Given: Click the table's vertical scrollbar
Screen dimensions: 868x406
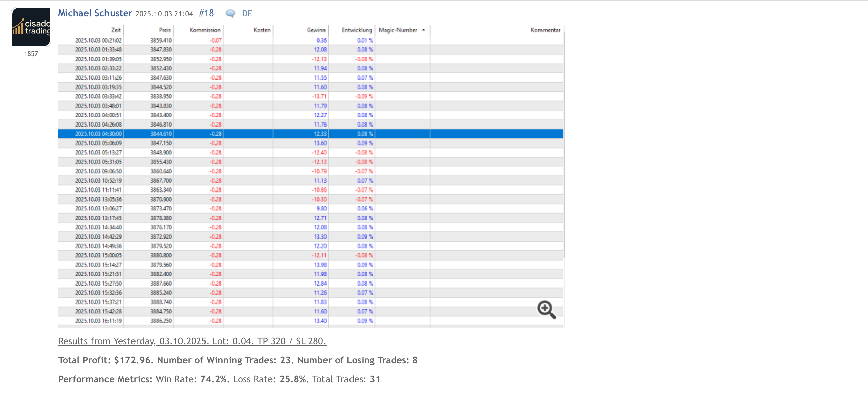Looking at the screenshot, I should click(564, 145).
